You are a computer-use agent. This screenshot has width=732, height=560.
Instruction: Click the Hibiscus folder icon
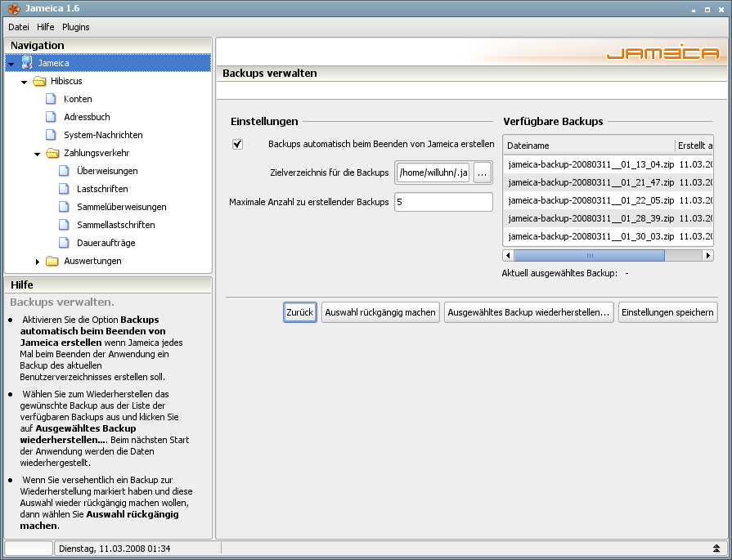40,81
